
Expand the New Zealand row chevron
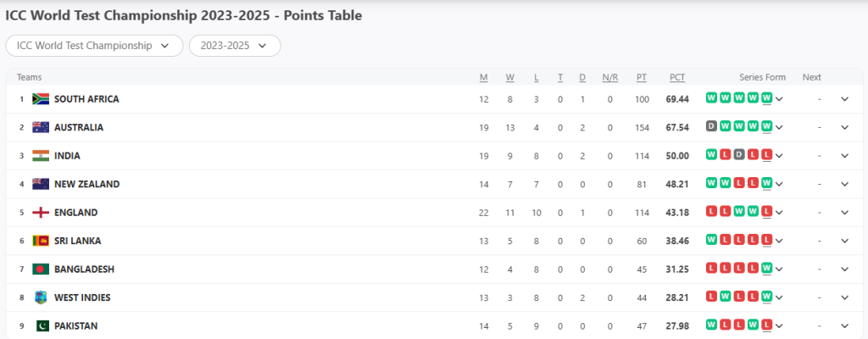click(844, 184)
